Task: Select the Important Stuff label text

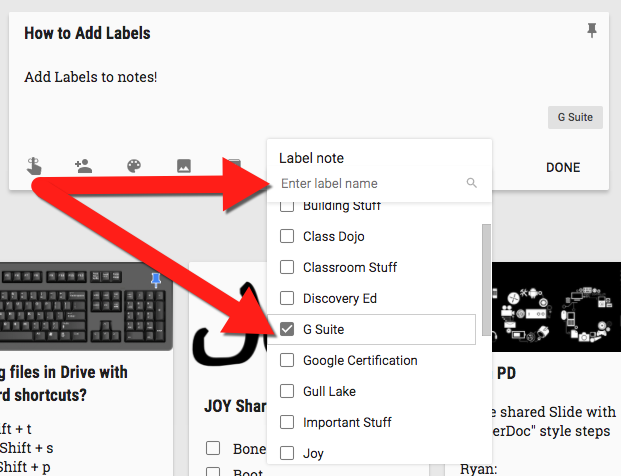Action: coord(347,422)
